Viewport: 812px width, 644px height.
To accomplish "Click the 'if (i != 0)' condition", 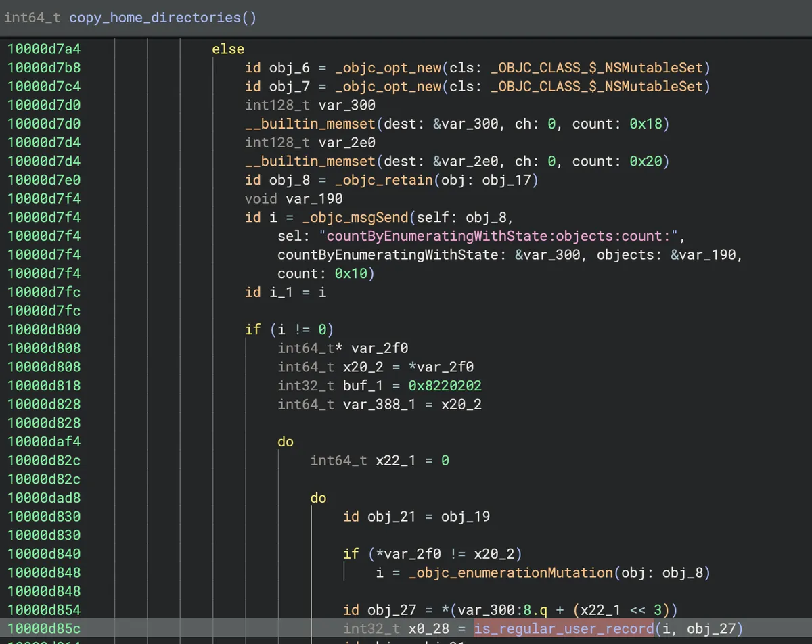I will coord(290,329).
